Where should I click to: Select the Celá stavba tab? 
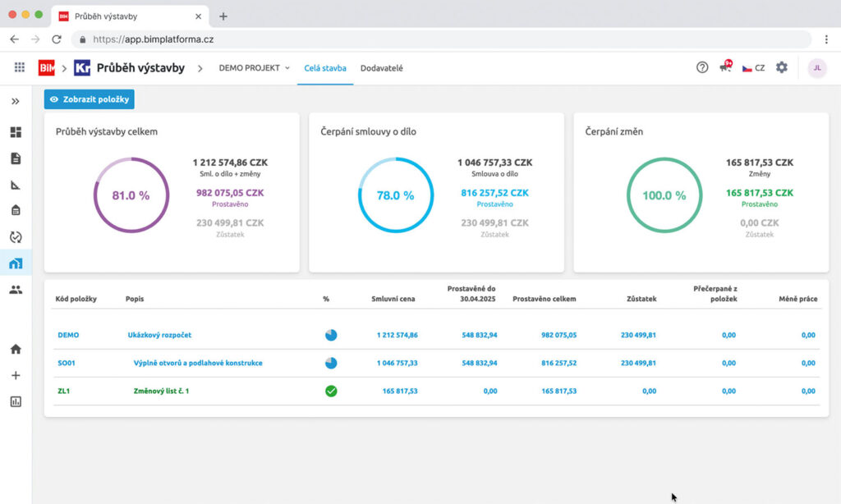[325, 68]
